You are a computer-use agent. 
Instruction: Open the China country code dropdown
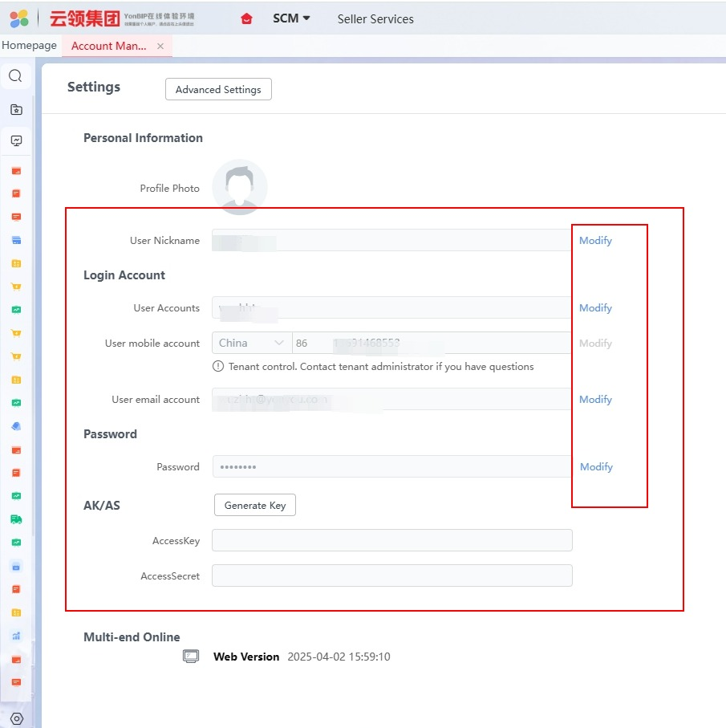[x=252, y=343]
